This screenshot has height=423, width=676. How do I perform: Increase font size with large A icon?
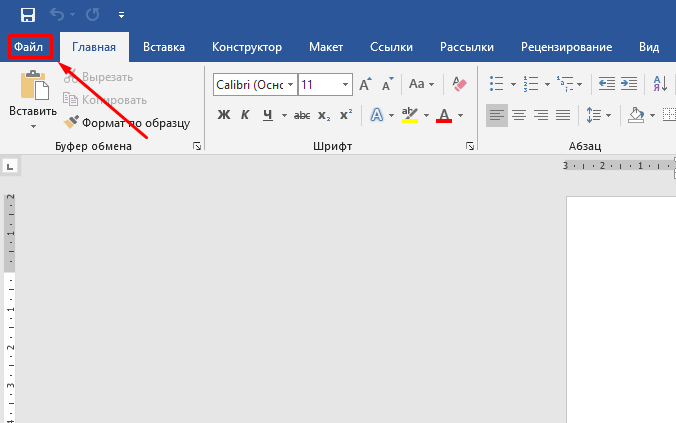(365, 84)
